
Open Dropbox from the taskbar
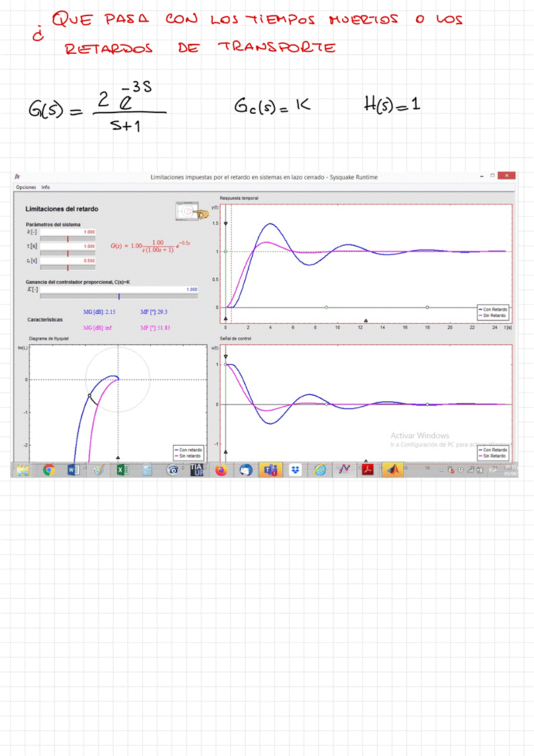[295, 470]
